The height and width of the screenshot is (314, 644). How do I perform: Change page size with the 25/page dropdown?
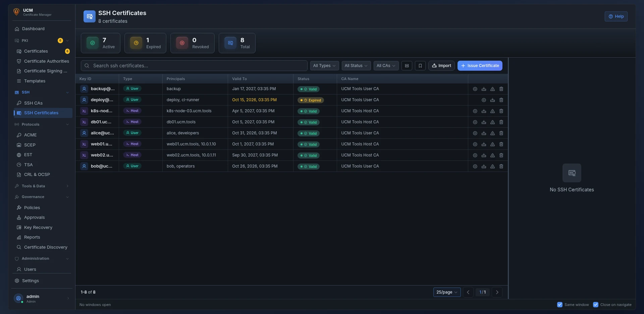point(447,292)
